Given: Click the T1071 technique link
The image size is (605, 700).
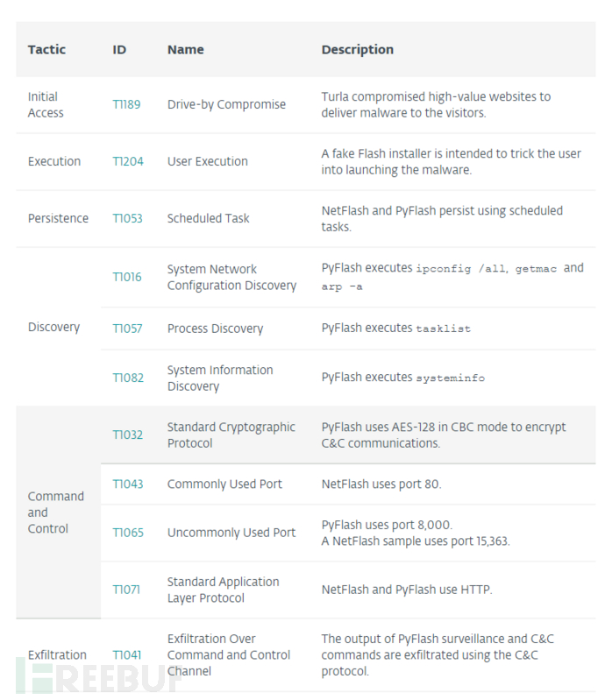Looking at the screenshot, I should [x=126, y=590].
